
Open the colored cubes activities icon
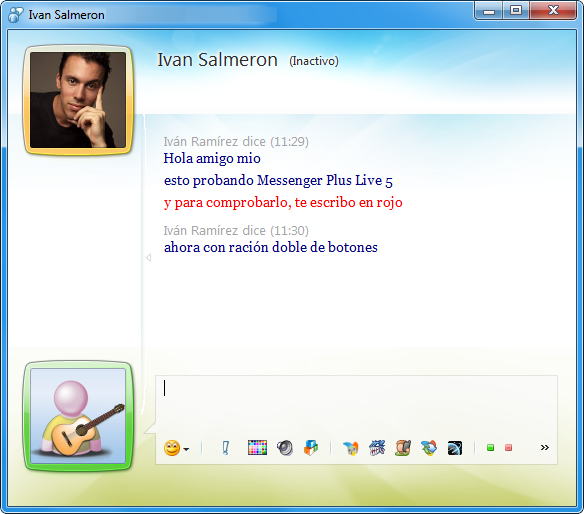311,448
